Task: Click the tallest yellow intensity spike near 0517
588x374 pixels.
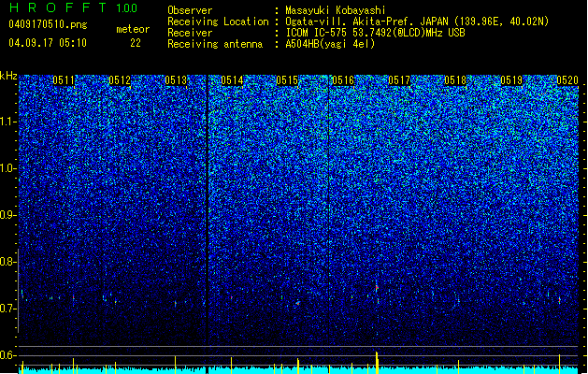Action: click(377, 363)
